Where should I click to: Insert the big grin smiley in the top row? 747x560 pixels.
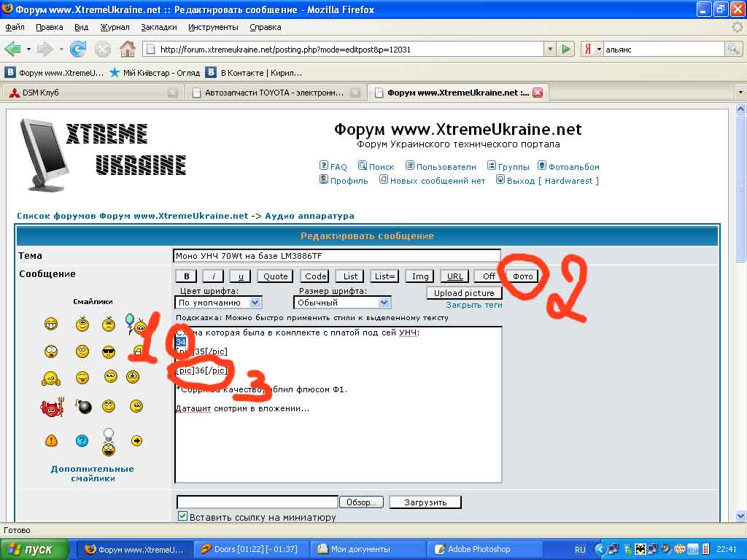51,324
